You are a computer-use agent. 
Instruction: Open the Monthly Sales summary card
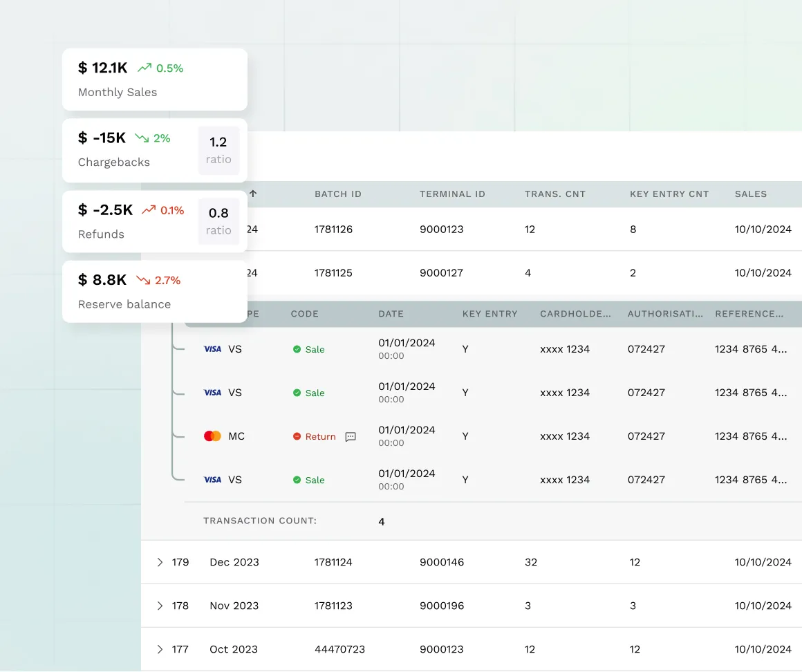[154, 80]
